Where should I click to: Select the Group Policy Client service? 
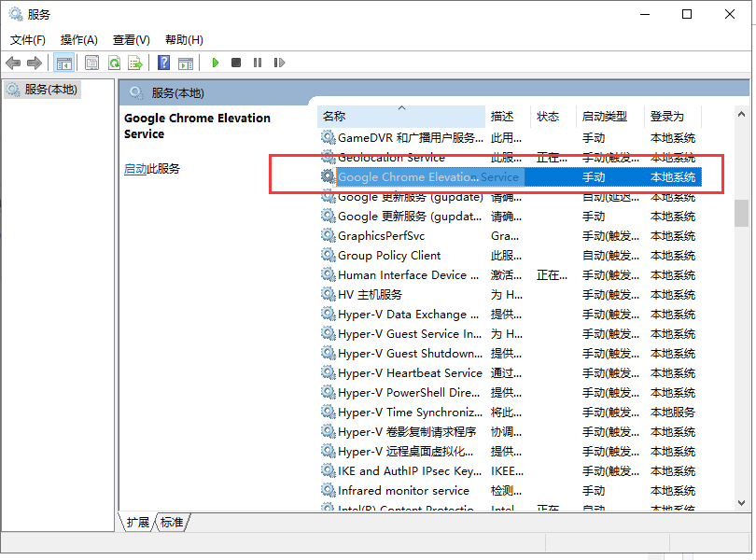point(511,256)
